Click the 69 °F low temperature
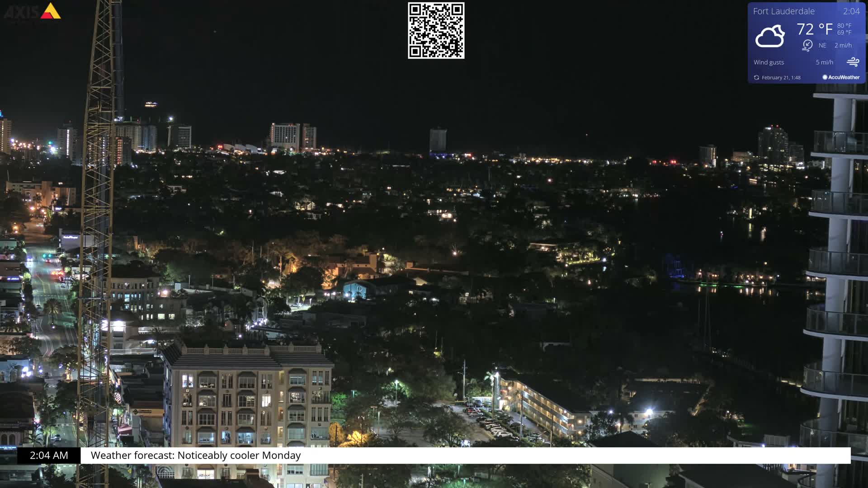 tap(844, 33)
